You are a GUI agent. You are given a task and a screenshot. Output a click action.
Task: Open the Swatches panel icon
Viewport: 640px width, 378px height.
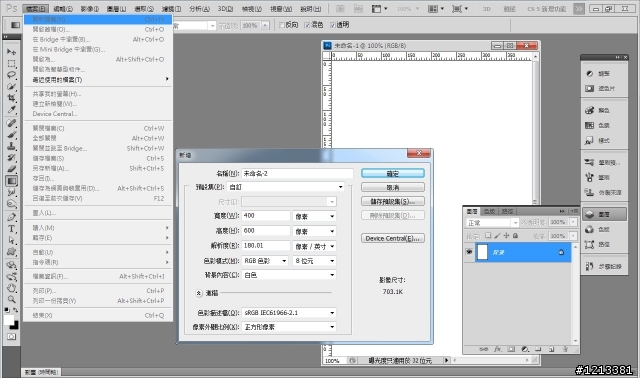pos(589,125)
